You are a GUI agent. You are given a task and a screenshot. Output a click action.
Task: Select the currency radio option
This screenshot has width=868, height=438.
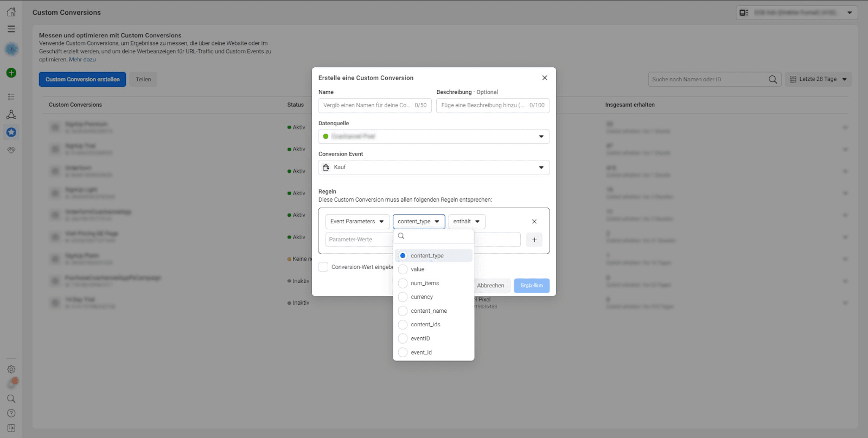[x=403, y=297]
